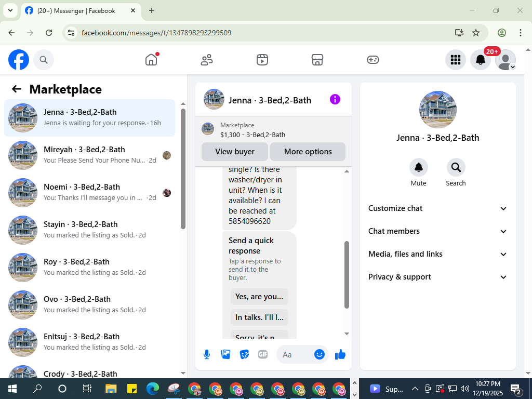Click the house thumbnail in chat header
Image resolution: width=532 pixels, height=399 pixels.
click(x=214, y=99)
